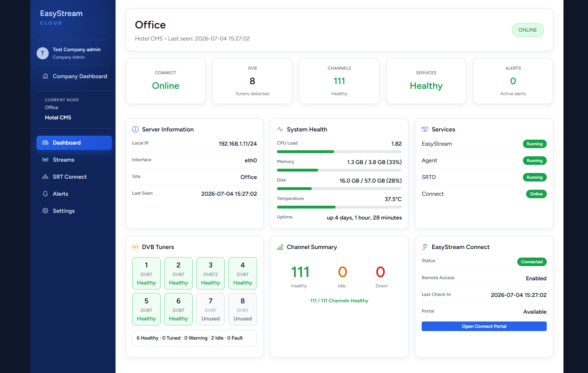The height and width of the screenshot is (373, 588).
Task: Select the Hotel CM5 node
Action: coord(58,118)
